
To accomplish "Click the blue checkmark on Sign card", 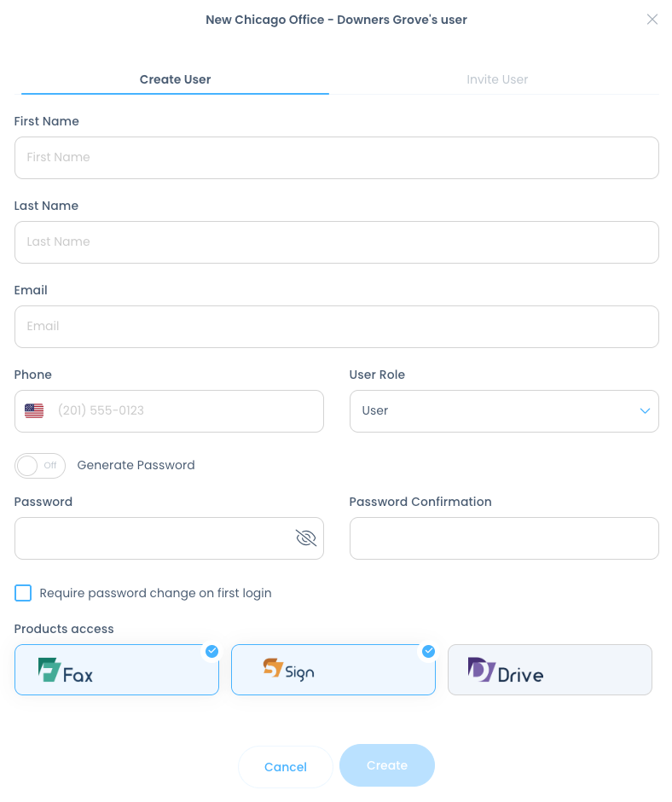I will (x=428, y=652).
